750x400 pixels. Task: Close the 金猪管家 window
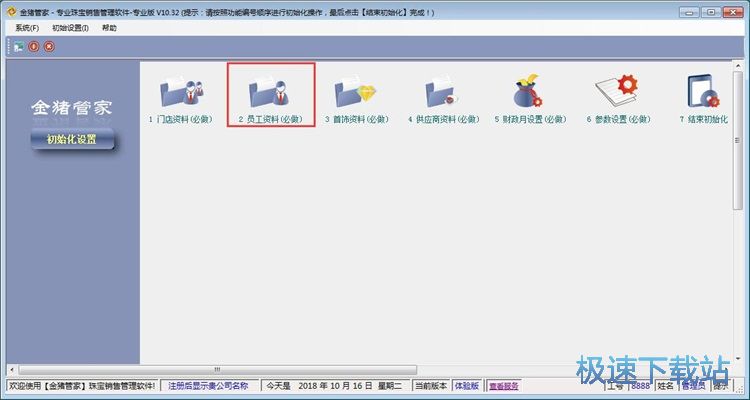(x=733, y=12)
